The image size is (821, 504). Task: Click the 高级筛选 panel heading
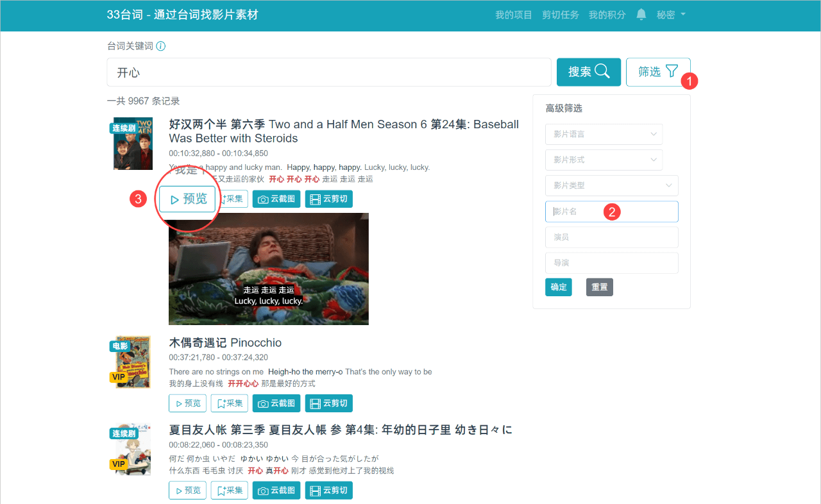564,108
